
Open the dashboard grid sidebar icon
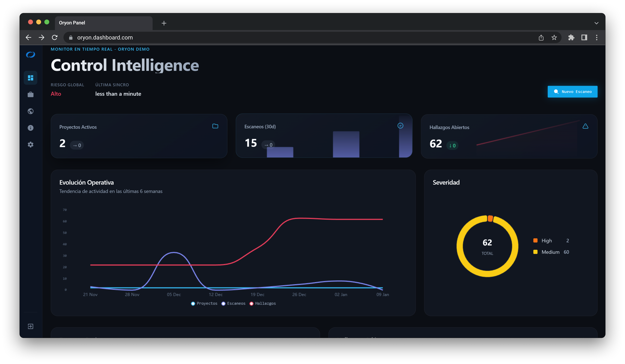31,78
